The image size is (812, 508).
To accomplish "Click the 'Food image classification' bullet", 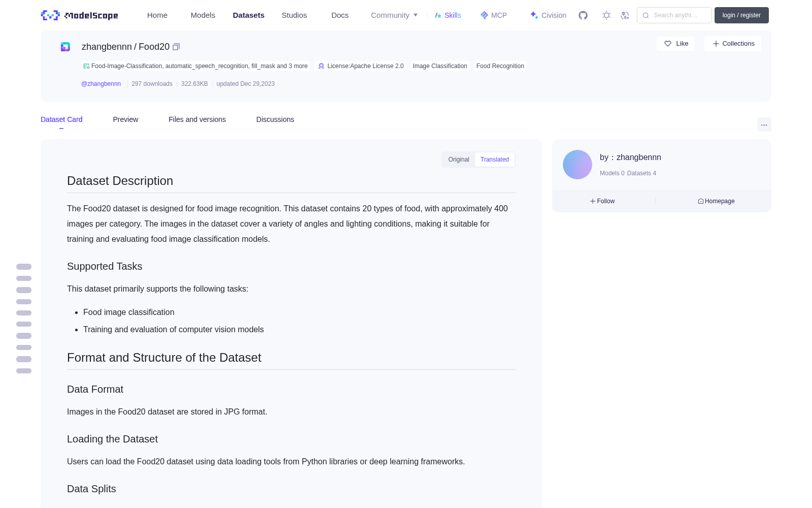I will pos(129,312).
